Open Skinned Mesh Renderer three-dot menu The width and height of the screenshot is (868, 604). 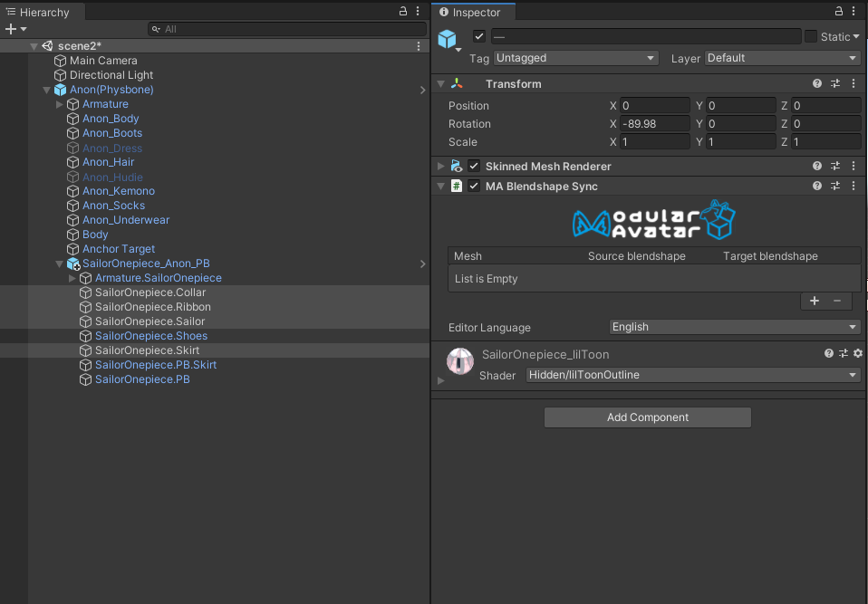[x=854, y=166]
